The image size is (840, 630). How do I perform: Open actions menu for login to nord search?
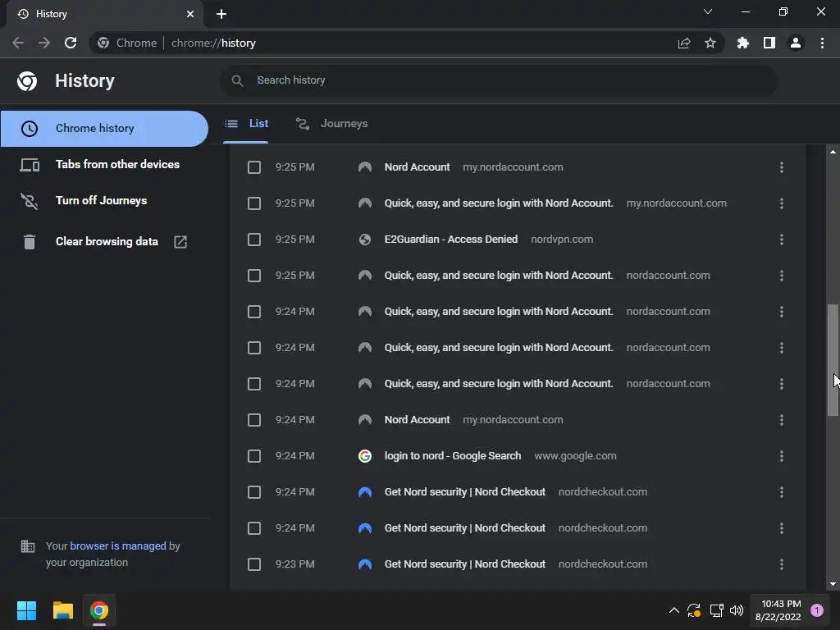[x=782, y=456]
